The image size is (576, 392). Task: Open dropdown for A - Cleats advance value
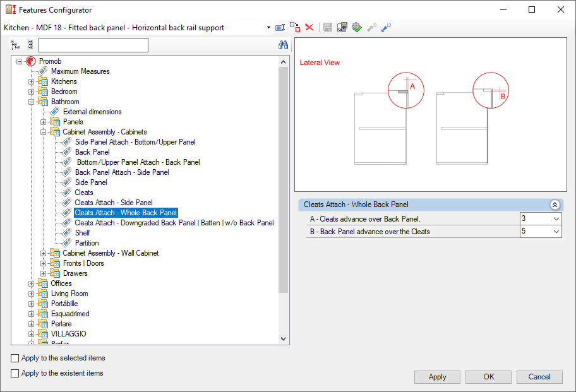[x=556, y=219]
